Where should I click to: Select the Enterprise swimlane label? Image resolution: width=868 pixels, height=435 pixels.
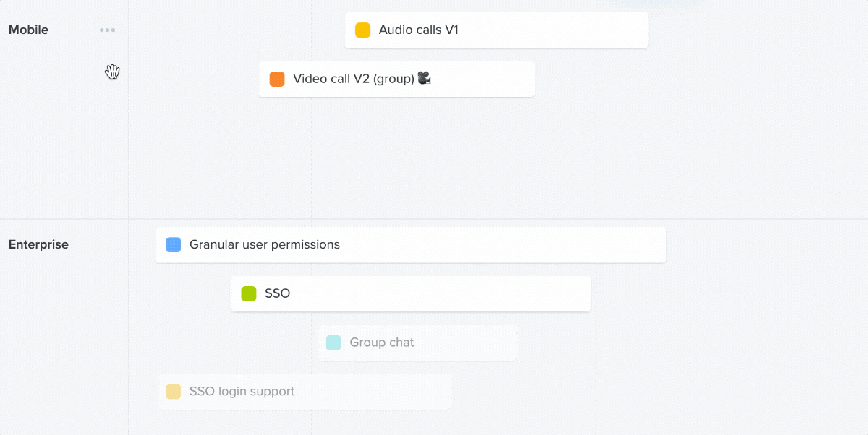tap(38, 245)
